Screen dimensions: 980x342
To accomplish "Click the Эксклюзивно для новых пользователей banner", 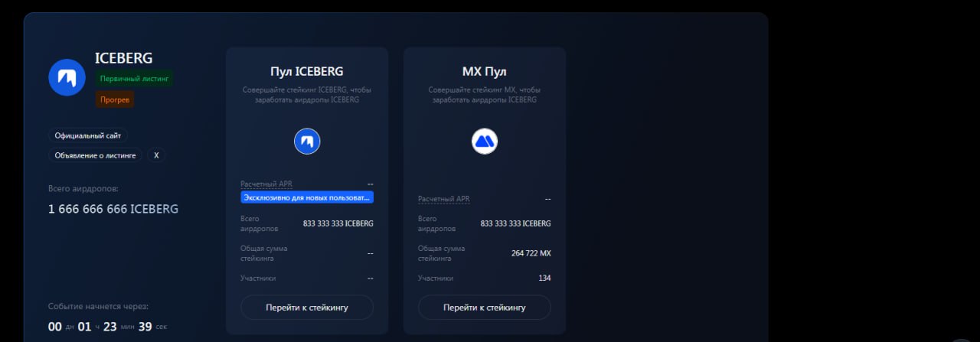I will [x=307, y=197].
